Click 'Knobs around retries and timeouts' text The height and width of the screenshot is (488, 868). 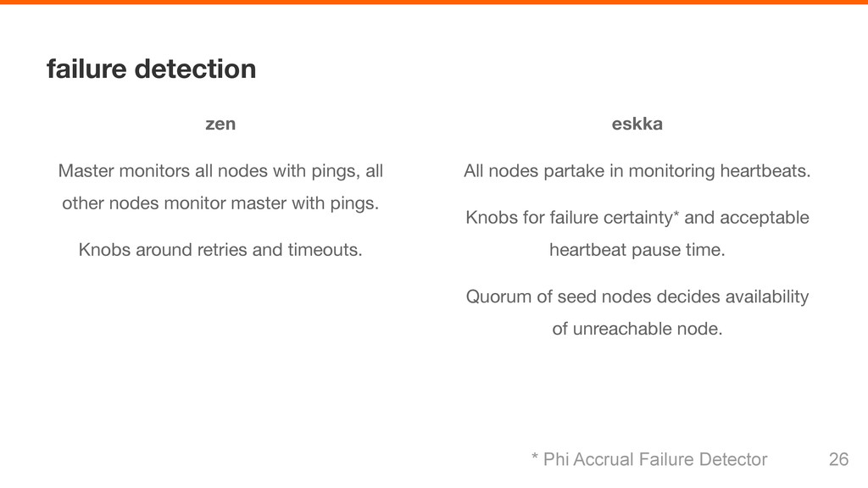click(220, 250)
